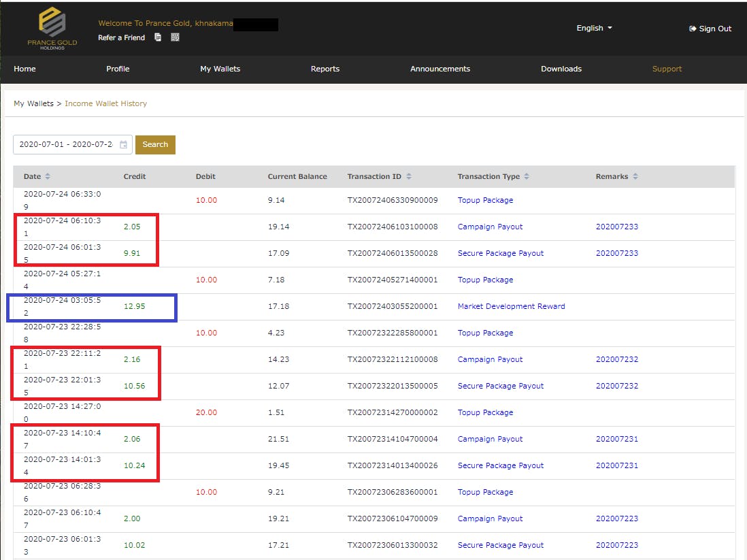Click the Prance Gold Holdings logo
This screenshot has width=747, height=560.
point(52,28)
